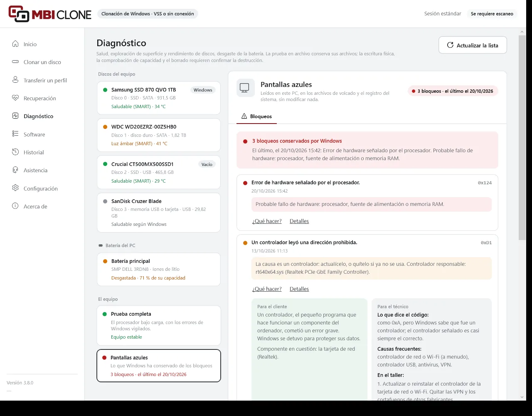
Task: Select the Samsung SSD 870 QVO 1TB disk
Action: (159, 98)
